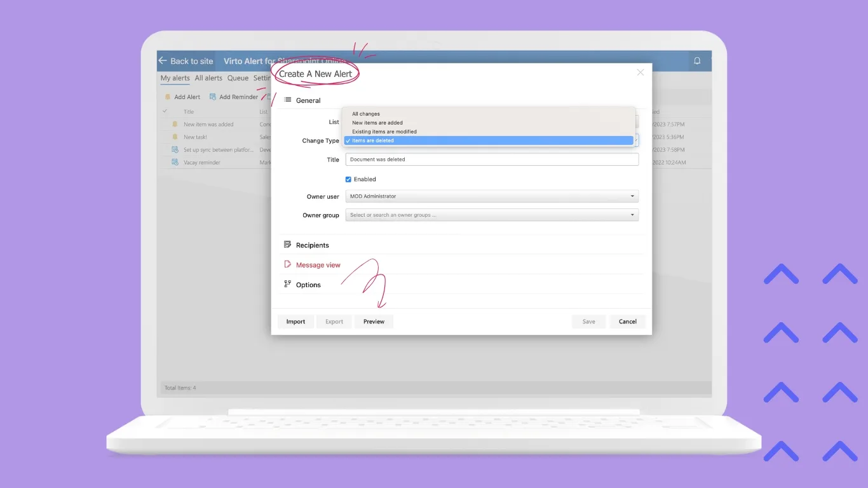
Task: Click the bell icon next to New task!
Action: pos(174,137)
